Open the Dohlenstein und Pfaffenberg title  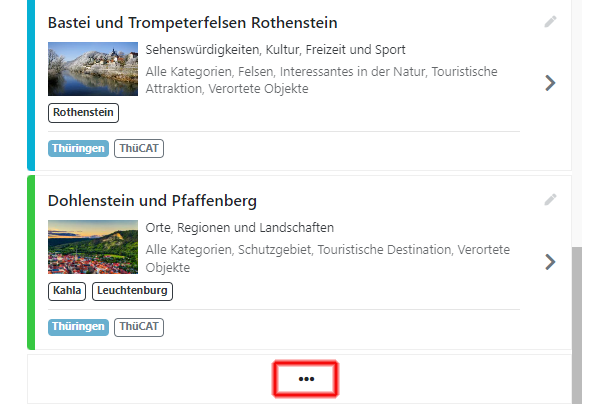coord(152,201)
